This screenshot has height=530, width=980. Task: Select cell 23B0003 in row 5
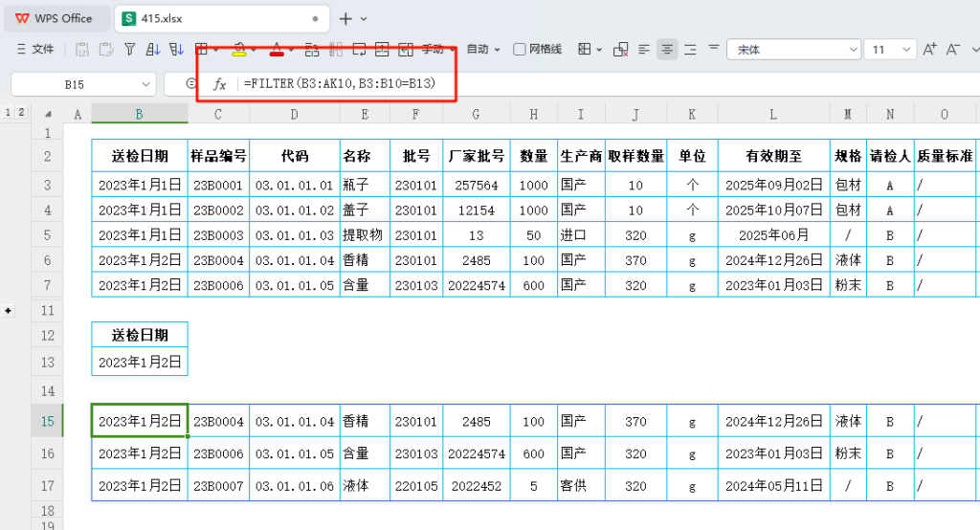coord(219,235)
